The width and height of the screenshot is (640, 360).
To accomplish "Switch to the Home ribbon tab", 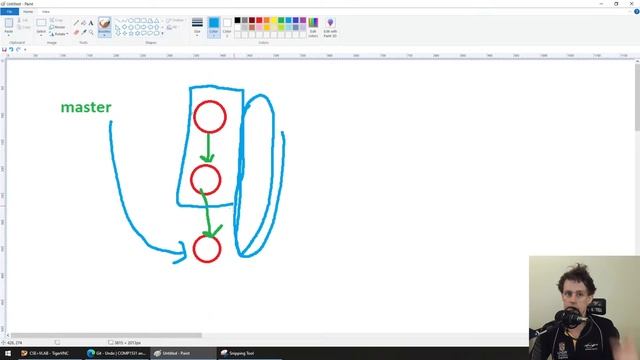I will click(28, 11).
